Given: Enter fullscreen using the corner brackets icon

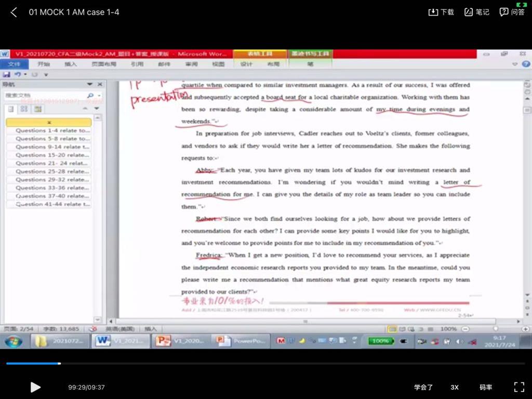Looking at the screenshot, I should coord(518,387).
